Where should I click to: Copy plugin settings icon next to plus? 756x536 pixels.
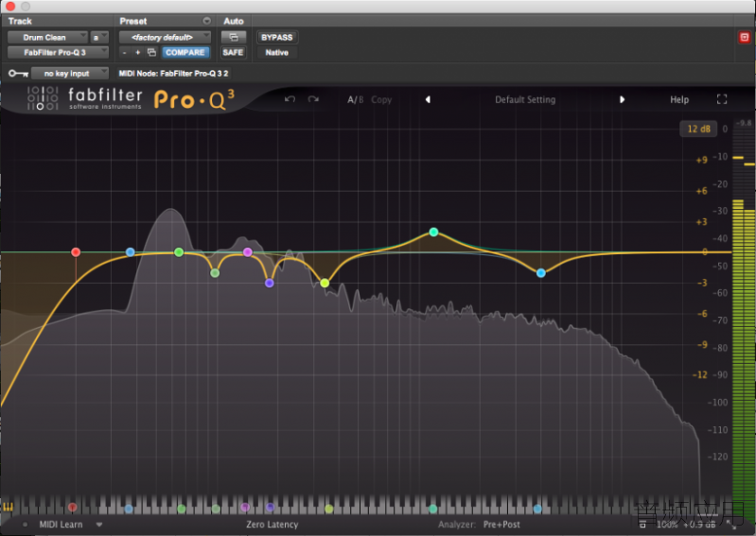[151, 52]
